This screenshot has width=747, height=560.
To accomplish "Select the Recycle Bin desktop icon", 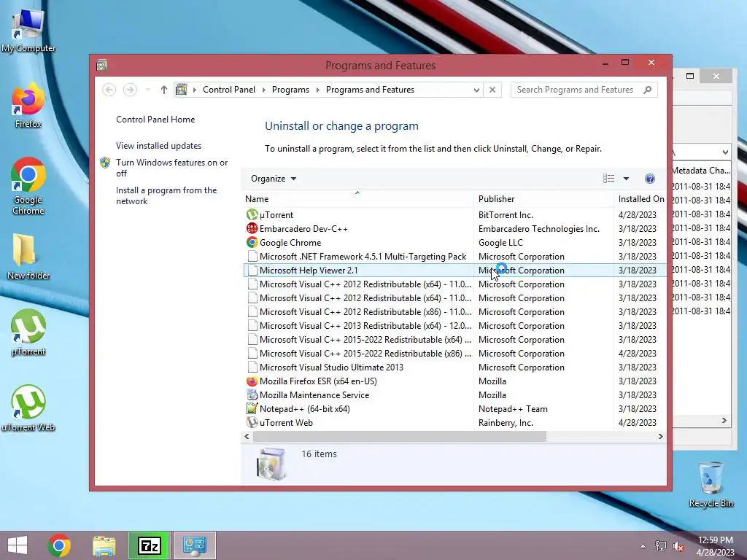I will pos(711,485).
